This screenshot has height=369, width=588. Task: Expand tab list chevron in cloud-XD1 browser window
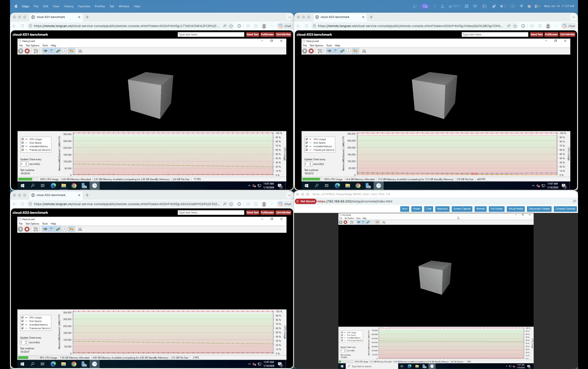pyautogui.click(x=289, y=17)
